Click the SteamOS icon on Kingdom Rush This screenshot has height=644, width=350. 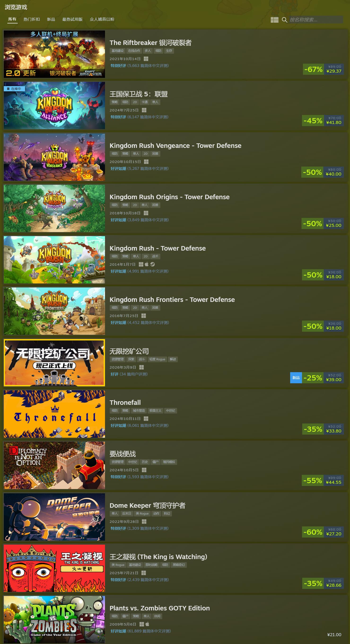coord(152,264)
